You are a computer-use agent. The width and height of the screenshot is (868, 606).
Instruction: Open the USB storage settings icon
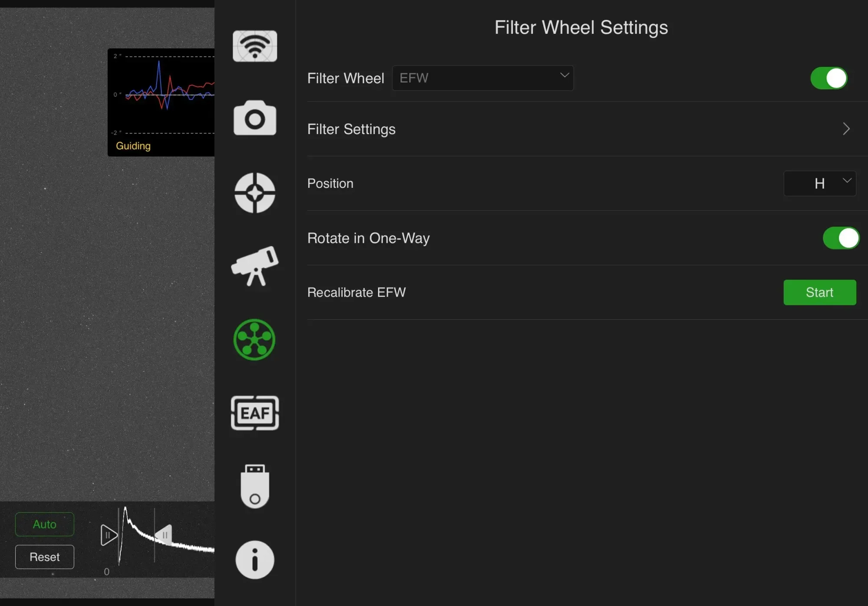255,486
